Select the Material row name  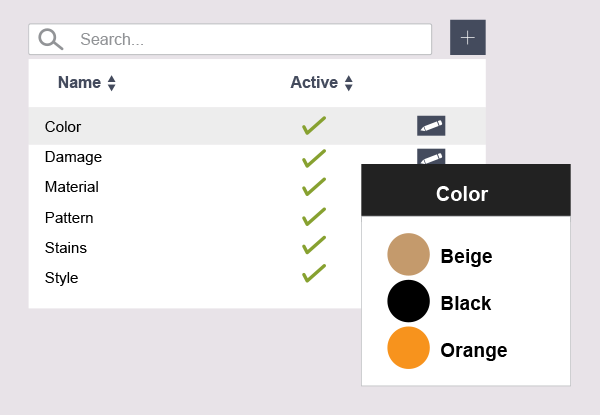71,187
